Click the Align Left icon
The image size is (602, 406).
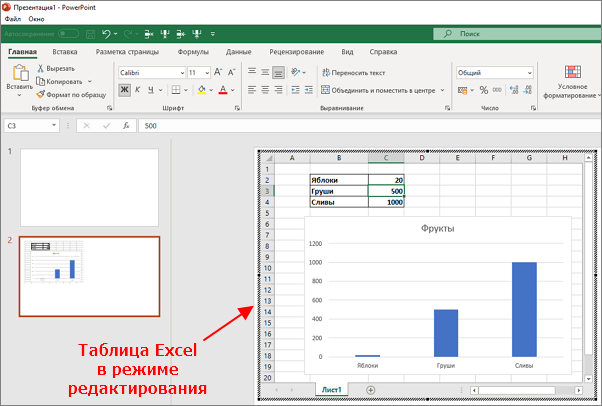[252, 90]
